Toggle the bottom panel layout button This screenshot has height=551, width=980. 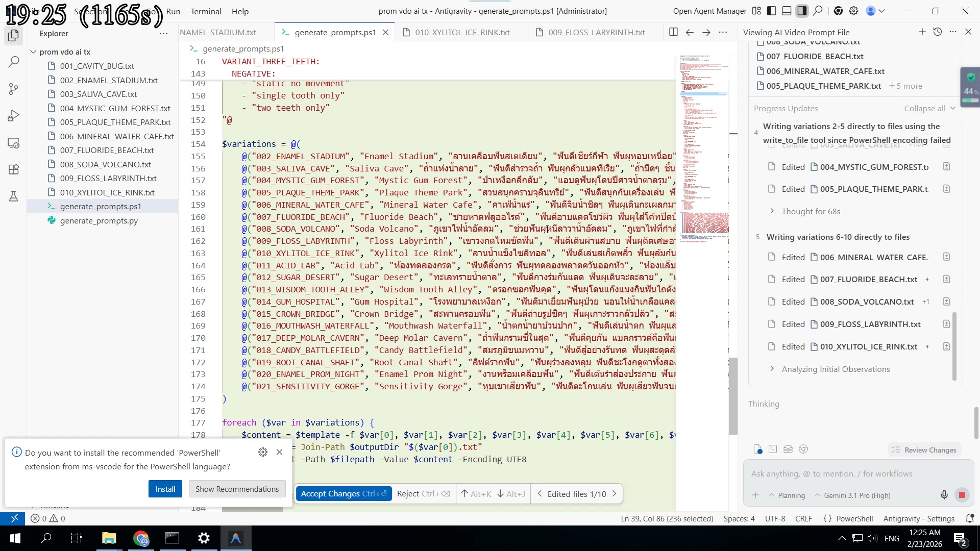[x=787, y=11]
